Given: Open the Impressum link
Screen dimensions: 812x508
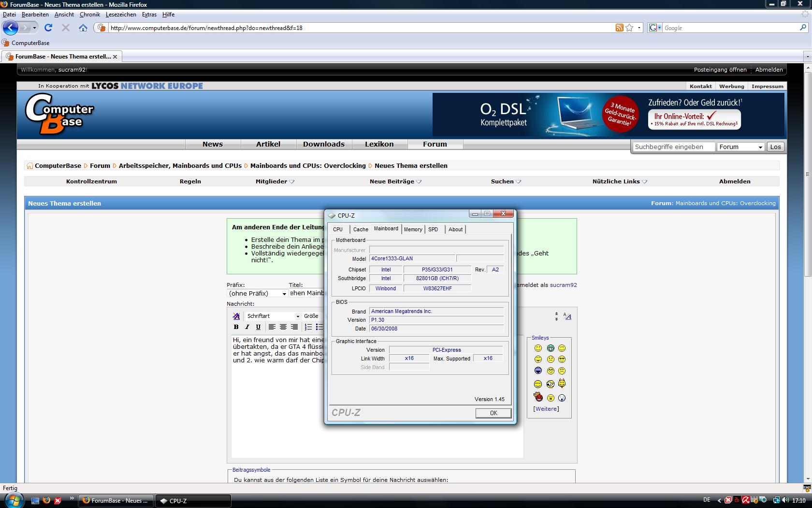Looking at the screenshot, I should coord(768,86).
